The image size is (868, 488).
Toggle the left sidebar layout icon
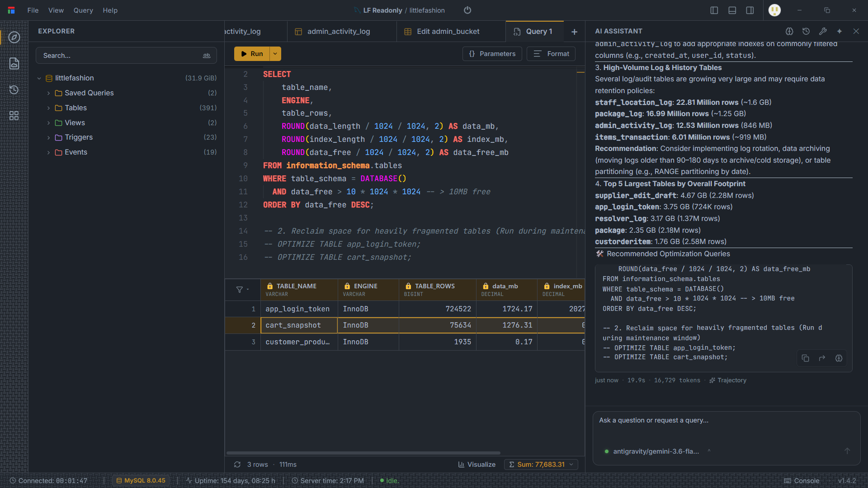coord(714,10)
